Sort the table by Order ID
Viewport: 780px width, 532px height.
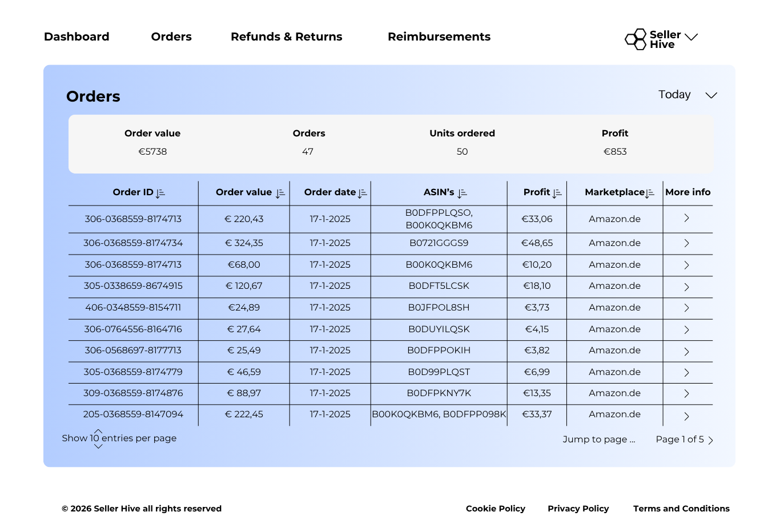pyautogui.click(x=160, y=194)
